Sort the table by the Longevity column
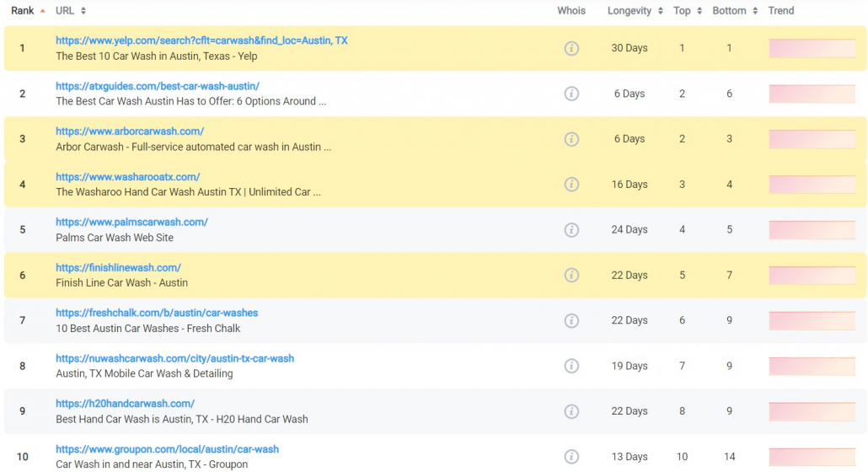 pyautogui.click(x=635, y=10)
